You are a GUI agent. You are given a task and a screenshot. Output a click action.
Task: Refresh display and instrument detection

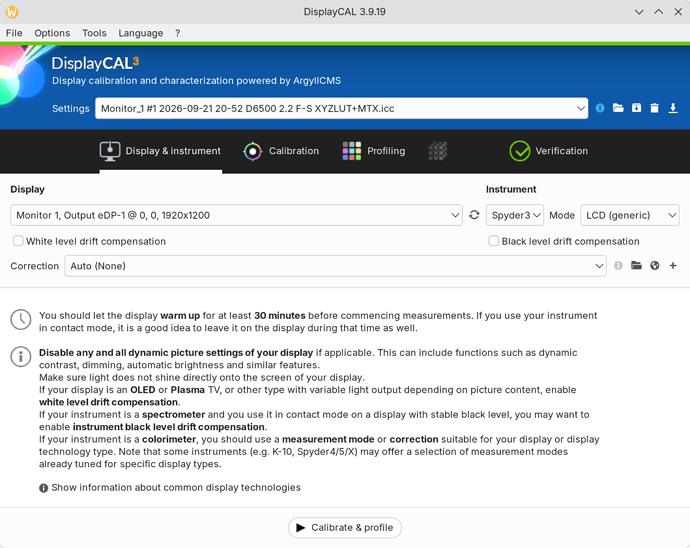(x=474, y=215)
